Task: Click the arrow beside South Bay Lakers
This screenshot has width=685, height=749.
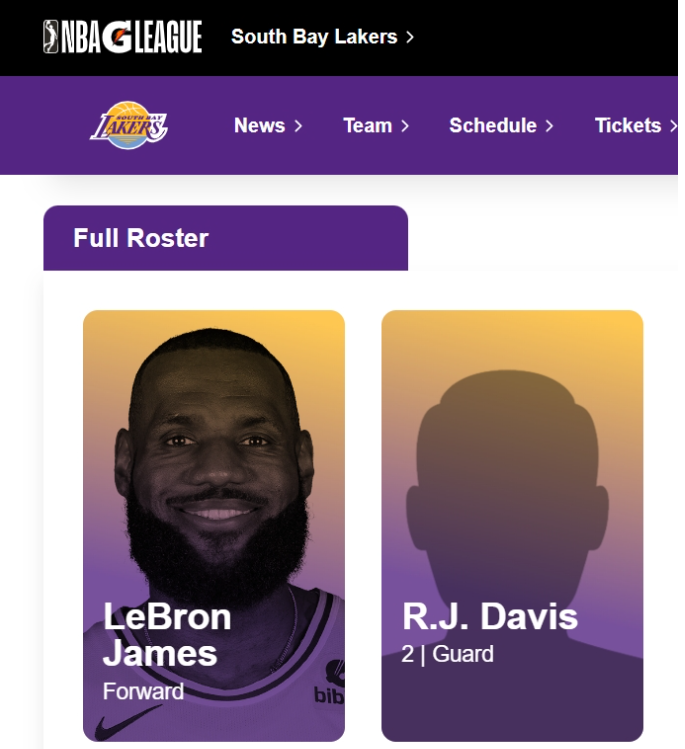Action: pos(410,37)
